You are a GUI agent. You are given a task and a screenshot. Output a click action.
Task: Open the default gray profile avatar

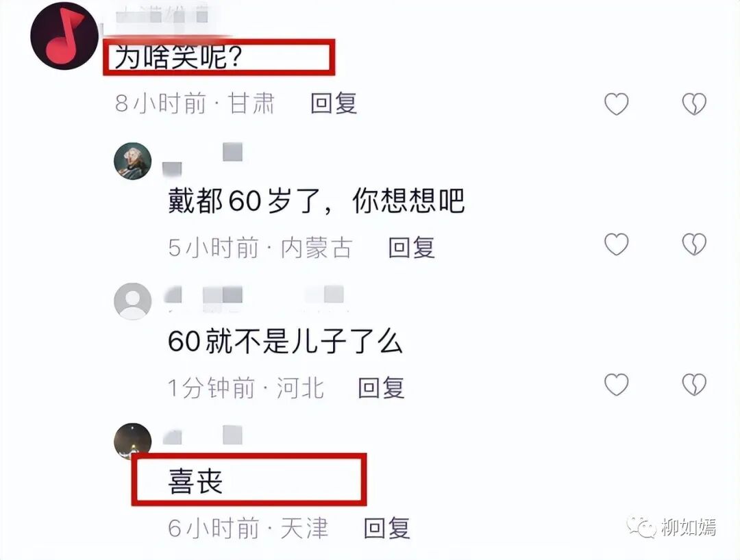[133, 301]
